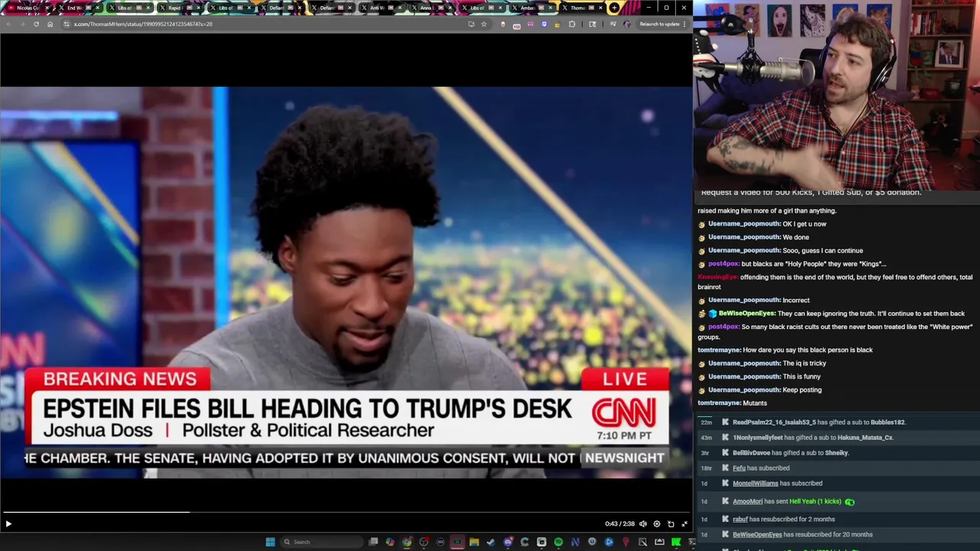Play the video with the play button
980x551 pixels.
(8, 523)
